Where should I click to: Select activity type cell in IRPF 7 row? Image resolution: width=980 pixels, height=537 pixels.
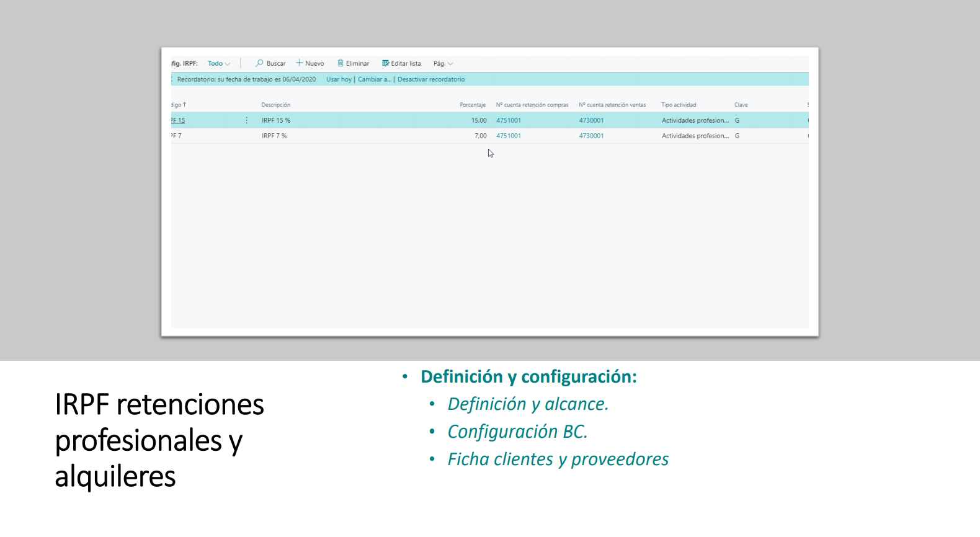point(695,136)
